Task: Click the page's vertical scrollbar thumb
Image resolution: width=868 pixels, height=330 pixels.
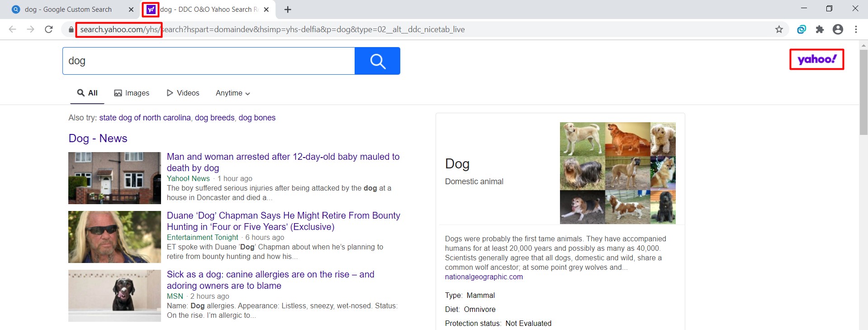Action: [x=863, y=92]
